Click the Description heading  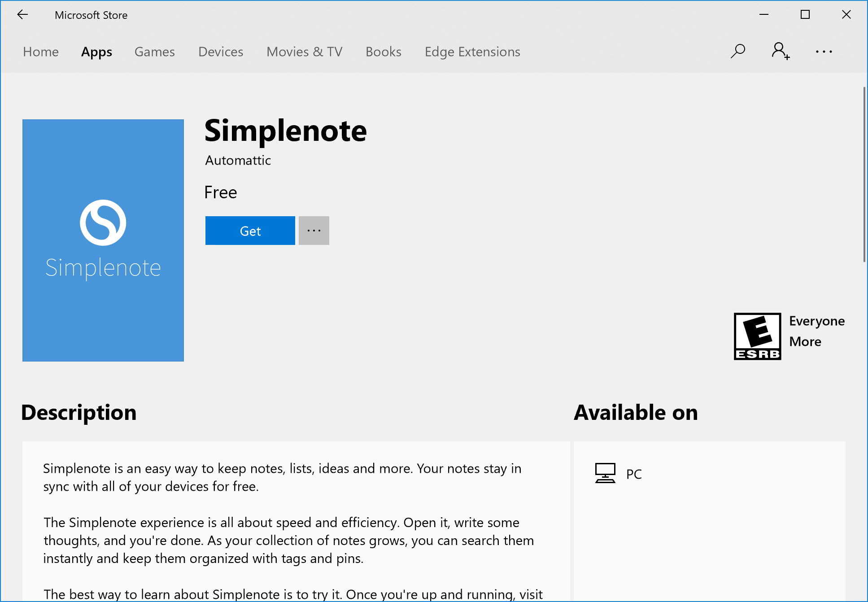(x=79, y=412)
